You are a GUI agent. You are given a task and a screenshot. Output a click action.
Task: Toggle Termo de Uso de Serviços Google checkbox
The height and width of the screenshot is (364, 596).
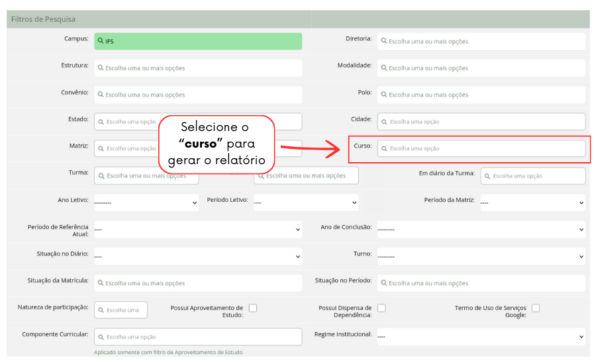point(536,308)
